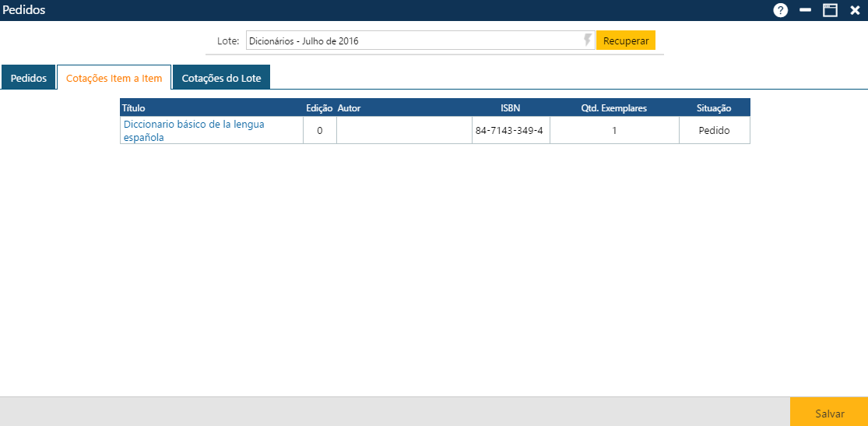Close the Pedidos window
Viewport: 868px width, 426px height.
pos(854,10)
